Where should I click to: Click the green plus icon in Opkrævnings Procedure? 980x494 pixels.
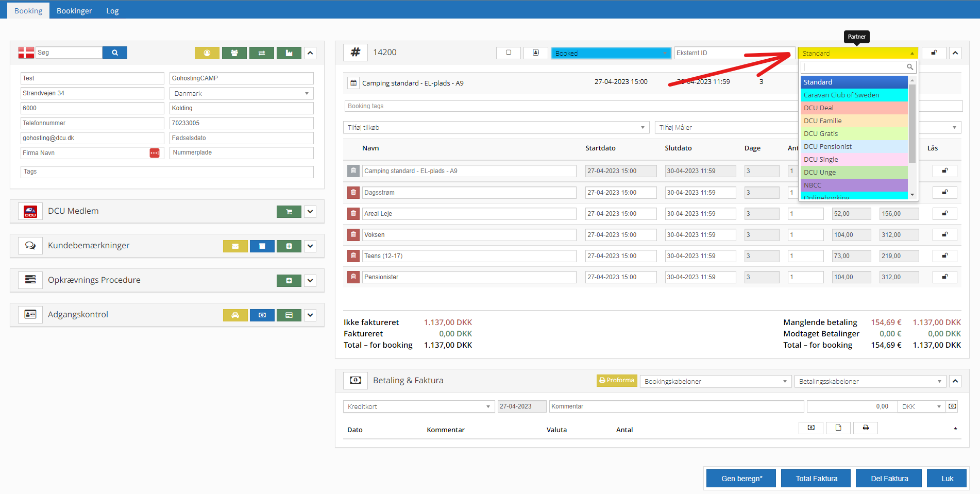(289, 281)
